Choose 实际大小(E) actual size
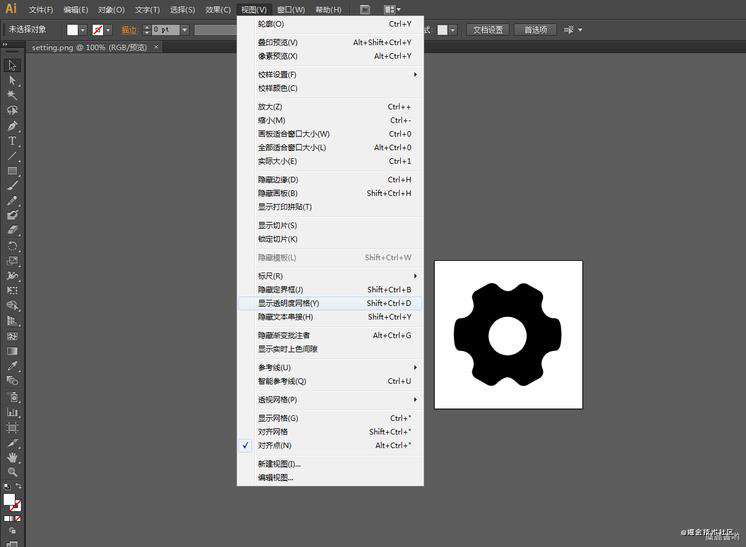This screenshot has width=746, height=547. tap(330, 161)
